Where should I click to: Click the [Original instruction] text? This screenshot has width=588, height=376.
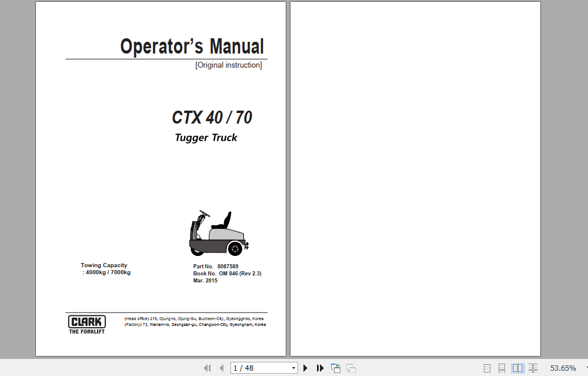[x=228, y=65]
